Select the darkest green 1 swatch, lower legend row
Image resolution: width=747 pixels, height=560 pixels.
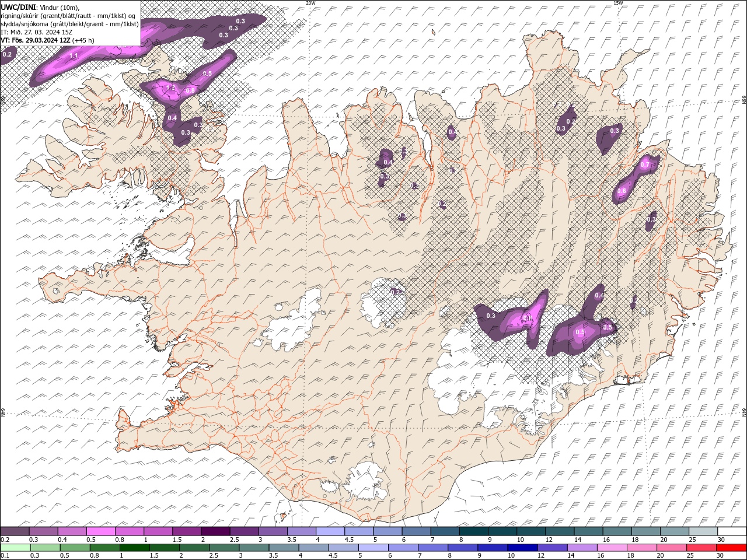134,548
